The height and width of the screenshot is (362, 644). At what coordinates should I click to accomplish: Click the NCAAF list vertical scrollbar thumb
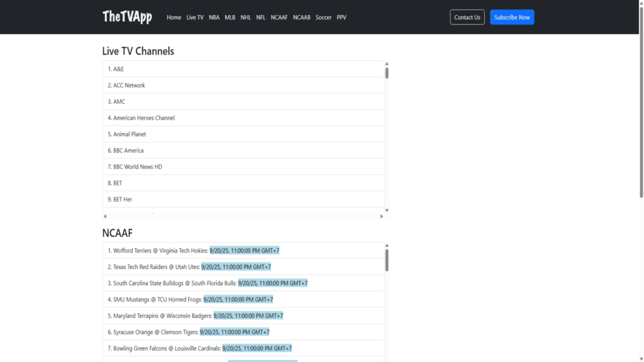coord(387,260)
